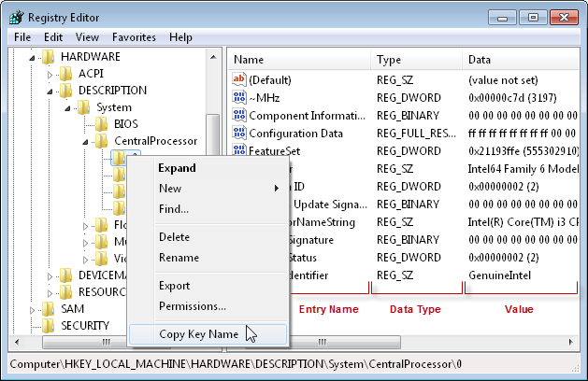
Task: Choose Delete in the context menu
Action: point(208,237)
